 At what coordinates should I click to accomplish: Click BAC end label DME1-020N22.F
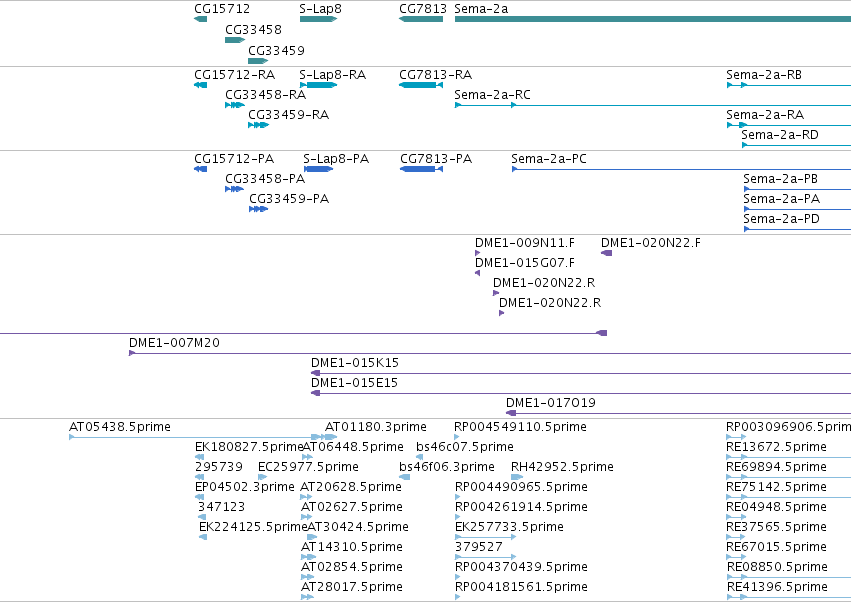click(650, 243)
